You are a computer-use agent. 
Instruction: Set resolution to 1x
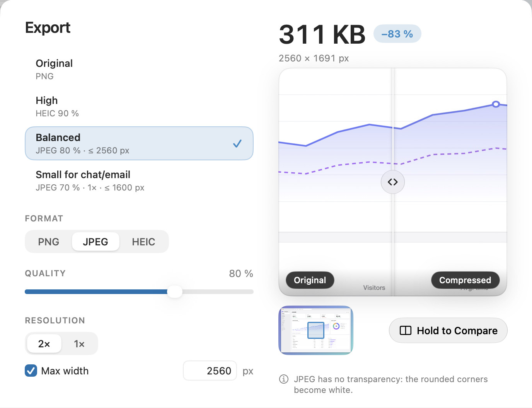[x=79, y=344]
